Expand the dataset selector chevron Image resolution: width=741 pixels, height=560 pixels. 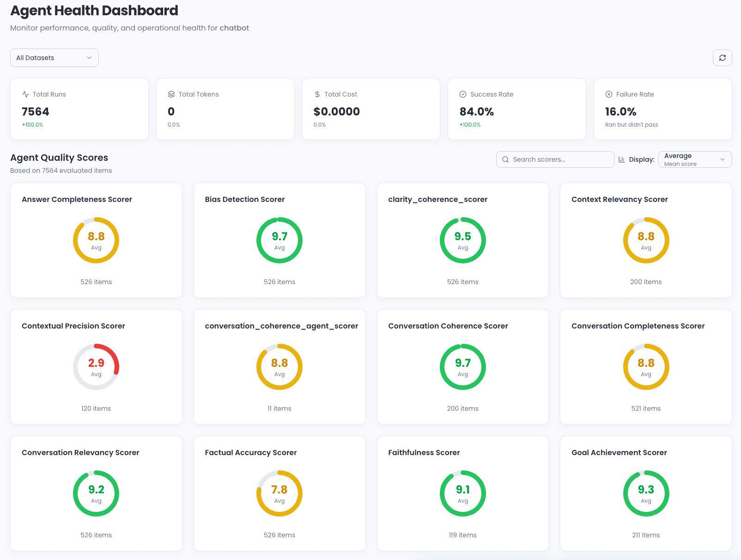pos(89,58)
